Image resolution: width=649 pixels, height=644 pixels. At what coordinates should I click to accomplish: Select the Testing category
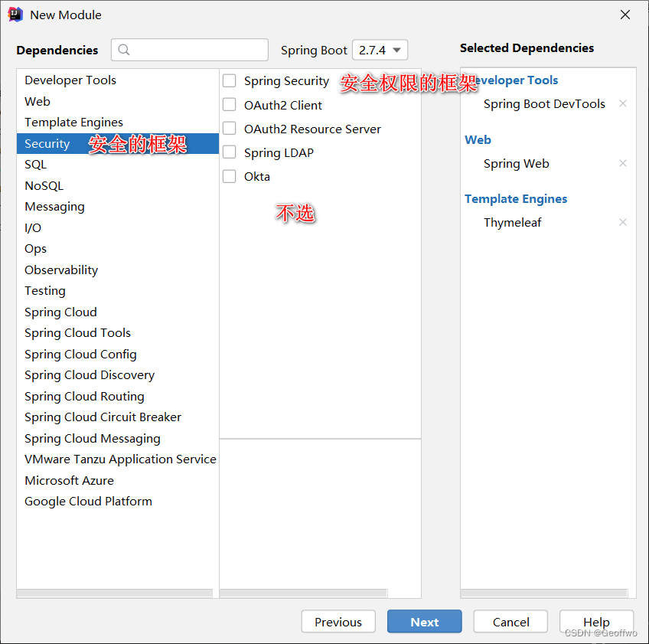click(x=118, y=291)
